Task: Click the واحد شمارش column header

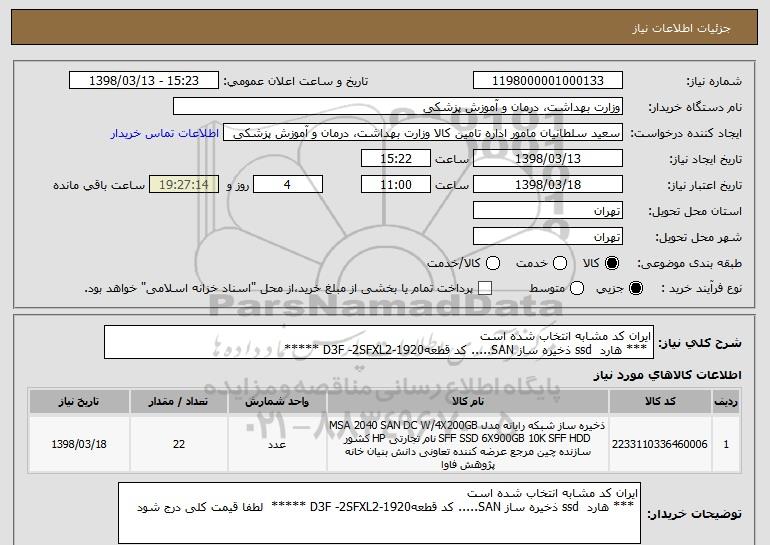Action: tap(277, 402)
